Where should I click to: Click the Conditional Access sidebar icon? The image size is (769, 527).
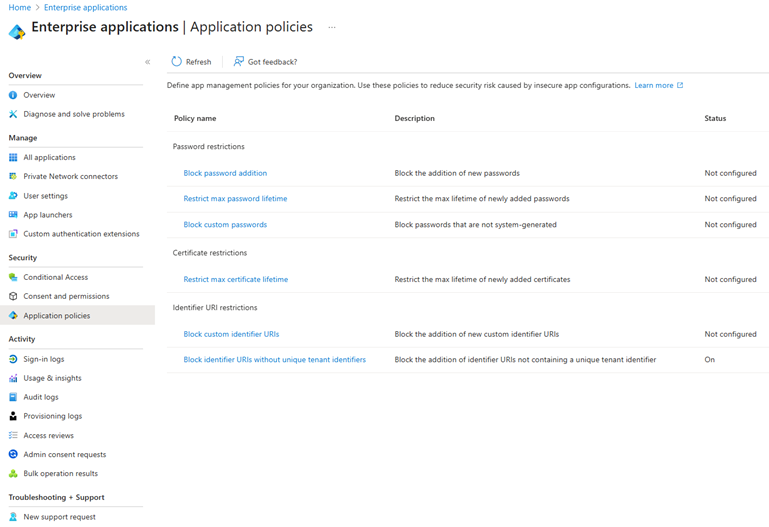click(13, 277)
